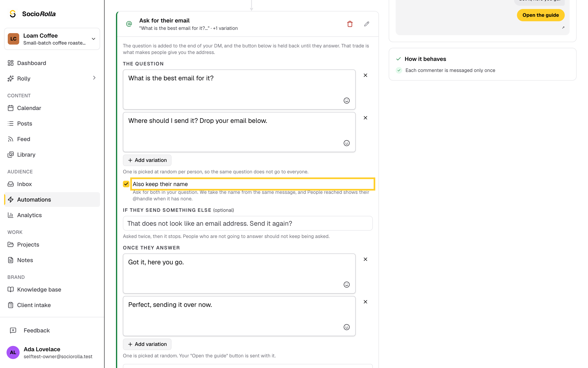Go to Dashboard
Image resolution: width=588 pixels, height=368 pixels.
point(52,63)
